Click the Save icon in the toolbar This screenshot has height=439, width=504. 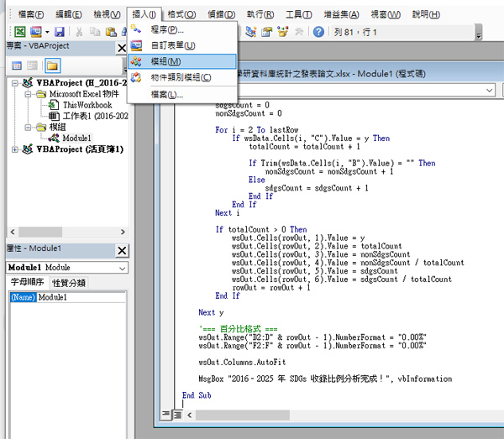tap(60, 33)
